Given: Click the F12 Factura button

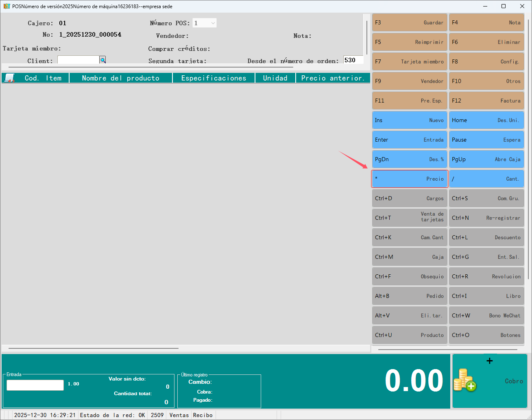Looking at the screenshot, I should [x=486, y=101].
